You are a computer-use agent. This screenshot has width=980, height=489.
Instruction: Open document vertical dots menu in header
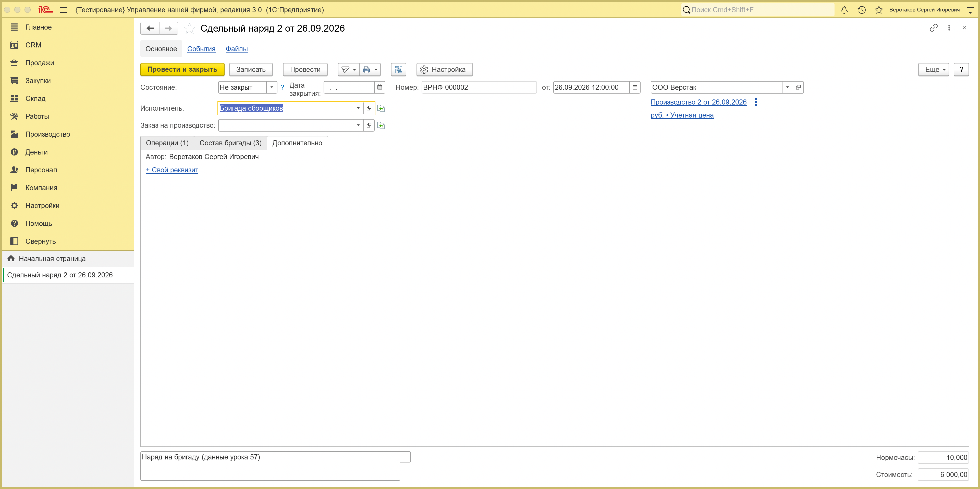tap(949, 28)
